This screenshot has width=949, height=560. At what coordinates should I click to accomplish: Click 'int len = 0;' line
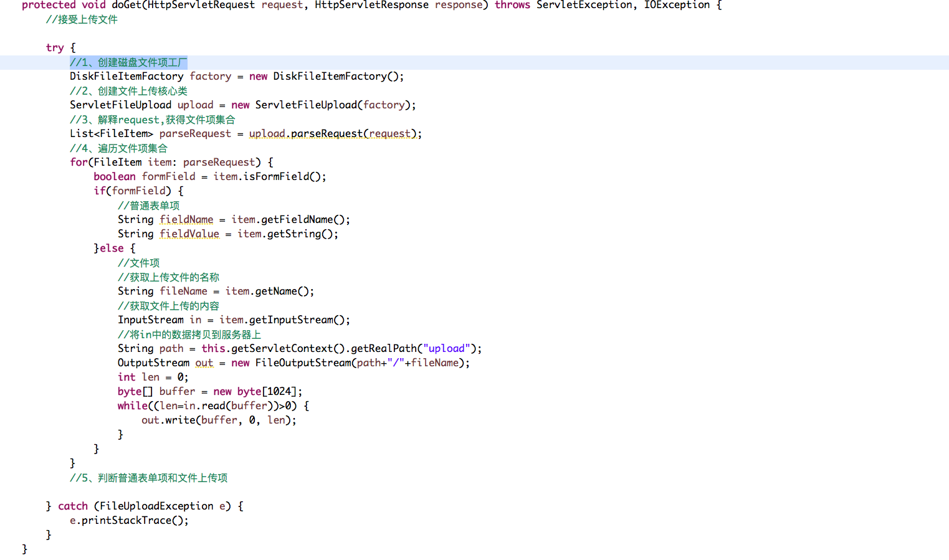click(x=153, y=377)
